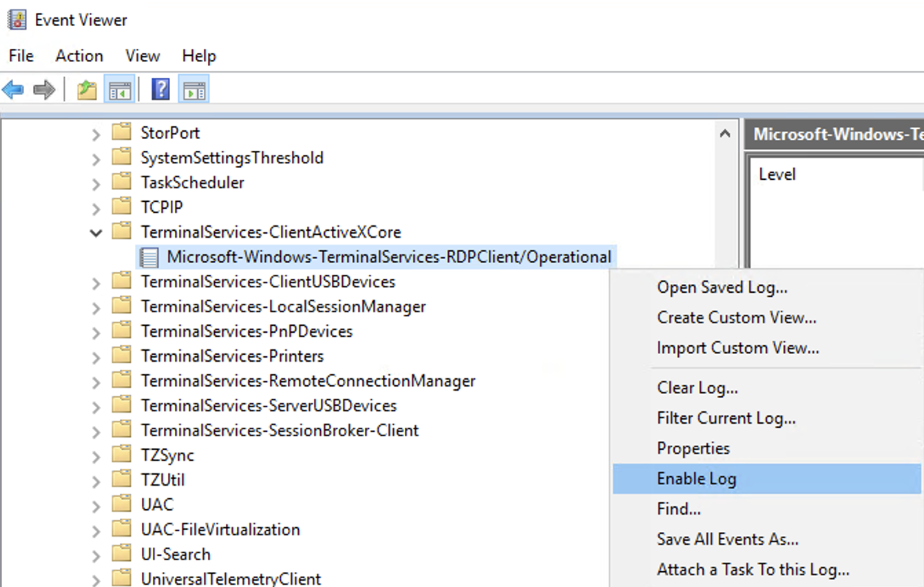Screen dimensions: 924x587
Task: Choose Save All Events As... from context menu
Action: [x=766, y=539]
